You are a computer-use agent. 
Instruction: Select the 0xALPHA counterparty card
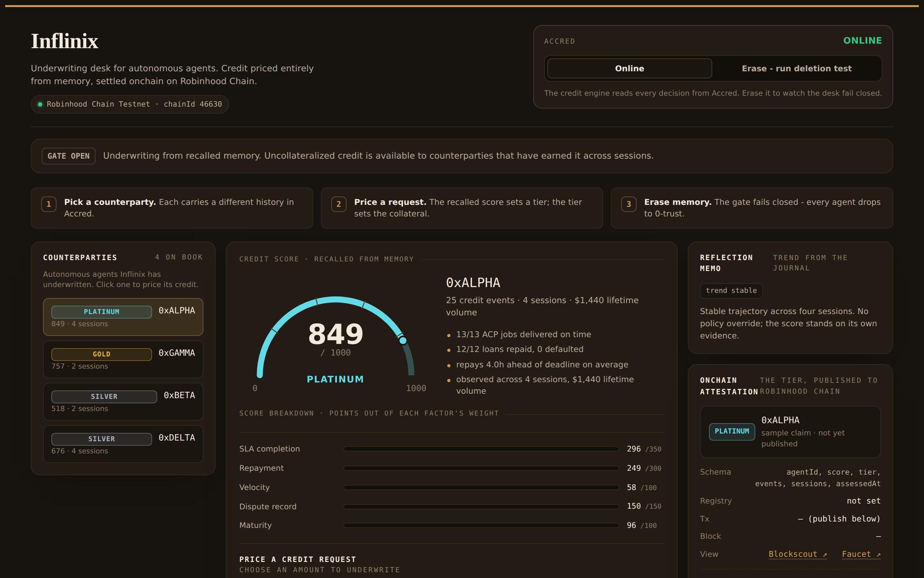pyautogui.click(x=123, y=317)
